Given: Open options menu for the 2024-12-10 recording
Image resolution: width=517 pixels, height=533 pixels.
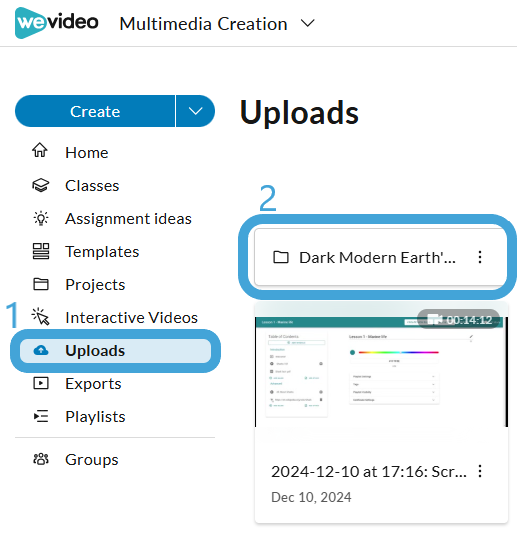Looking at the screenshot, I should pyautogui.click(x=480, y=471).
